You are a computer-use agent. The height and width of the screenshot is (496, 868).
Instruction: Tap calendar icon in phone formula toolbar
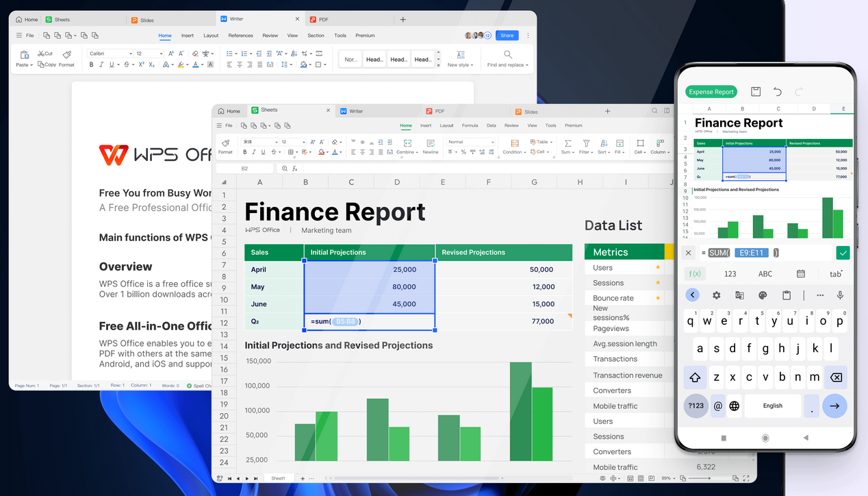[x=801, y=273]
